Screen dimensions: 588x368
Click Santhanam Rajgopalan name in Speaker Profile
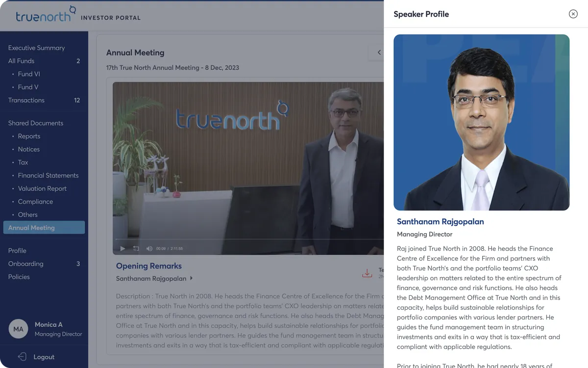(440, 221)
